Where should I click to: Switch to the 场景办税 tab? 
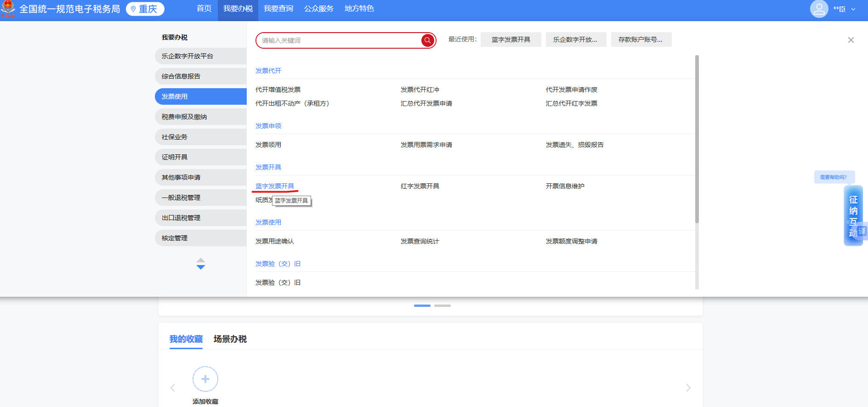coord(230,339)
